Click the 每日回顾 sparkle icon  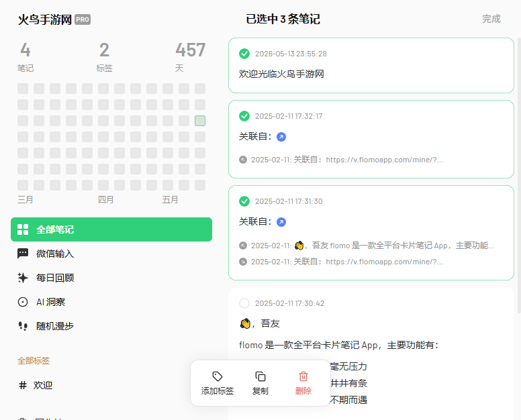click(x=23, y=278)
